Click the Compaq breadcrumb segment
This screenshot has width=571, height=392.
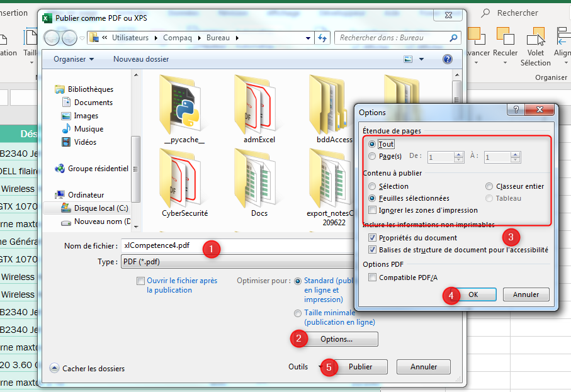coord(178,38)
